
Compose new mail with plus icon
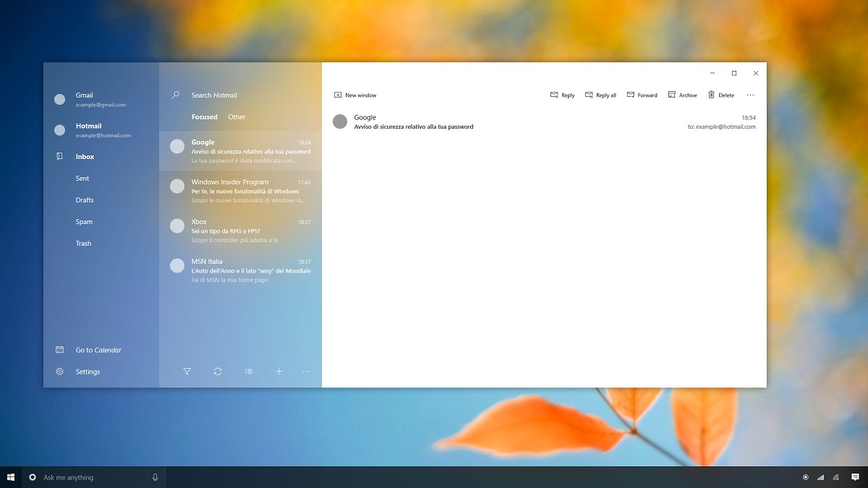point(278,372)
